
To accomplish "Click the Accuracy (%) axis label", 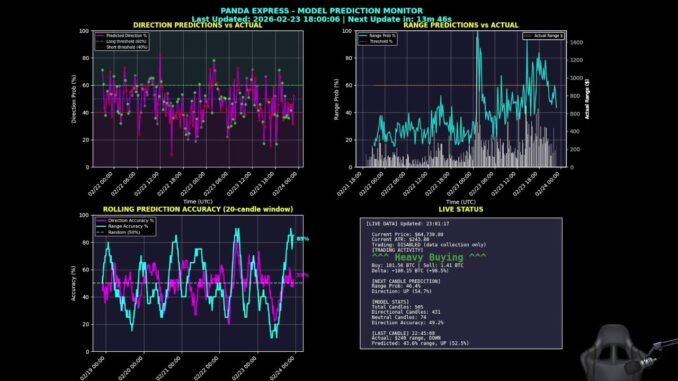I will [x=74, y=283].
